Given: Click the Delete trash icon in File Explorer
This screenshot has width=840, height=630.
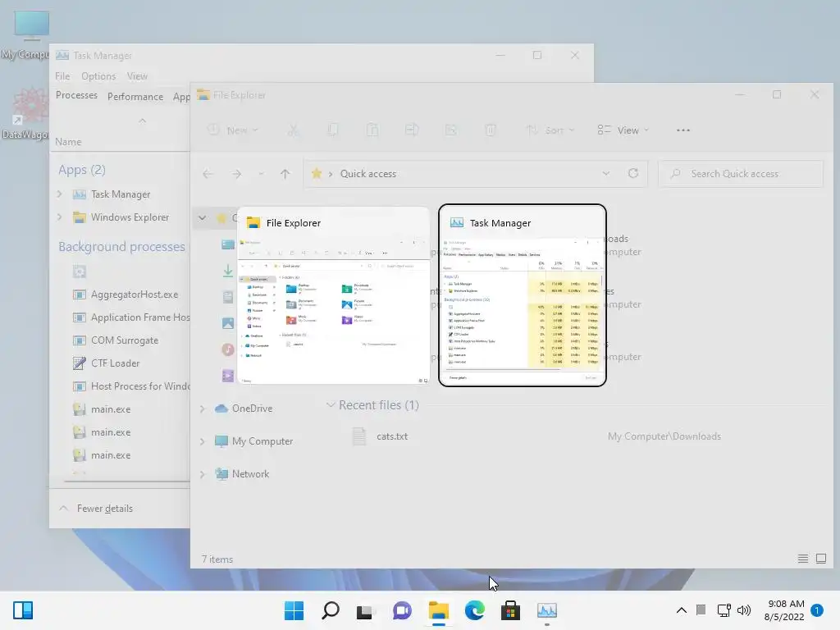Looking at the screenshot, I should coord(491,130).
